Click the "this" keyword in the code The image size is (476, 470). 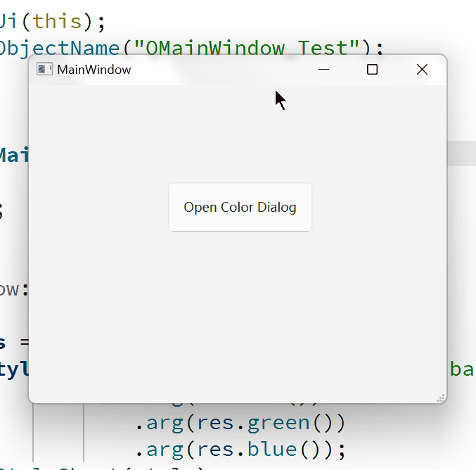point(58,21)
